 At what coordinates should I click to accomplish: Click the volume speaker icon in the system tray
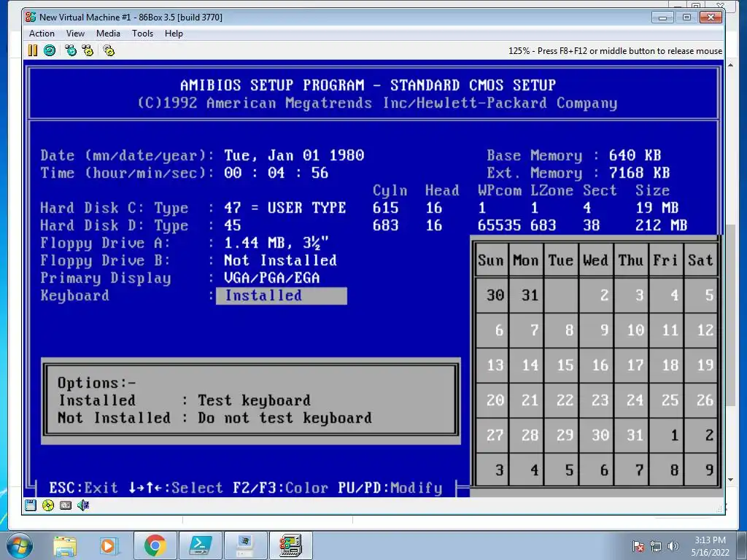point(673,546)
